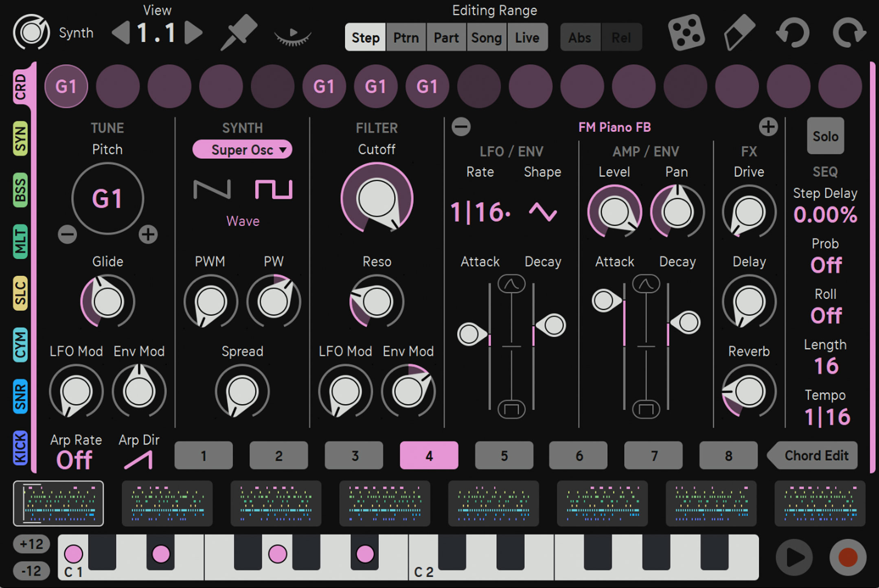The height and width of the screenshot is (588, 879).
Task: Switch to the KICK track tab
Action: 21,446
